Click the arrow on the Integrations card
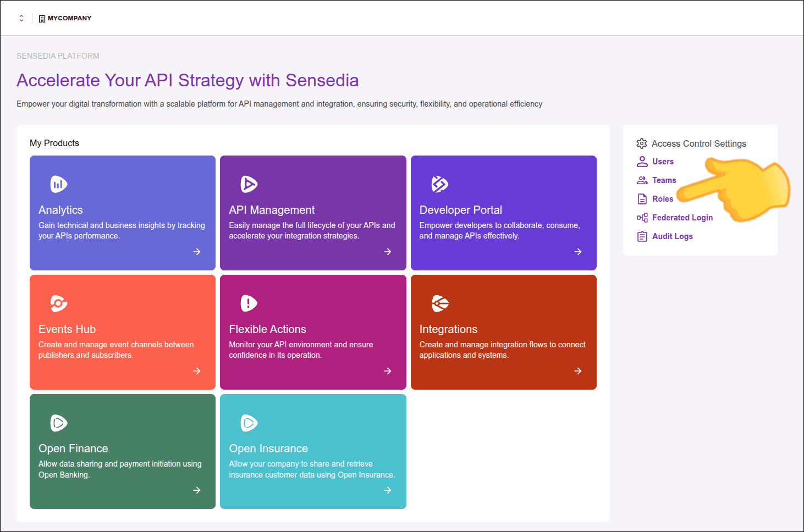The height and width of the screenshot is (532, 804). click(x=577, y=371)
